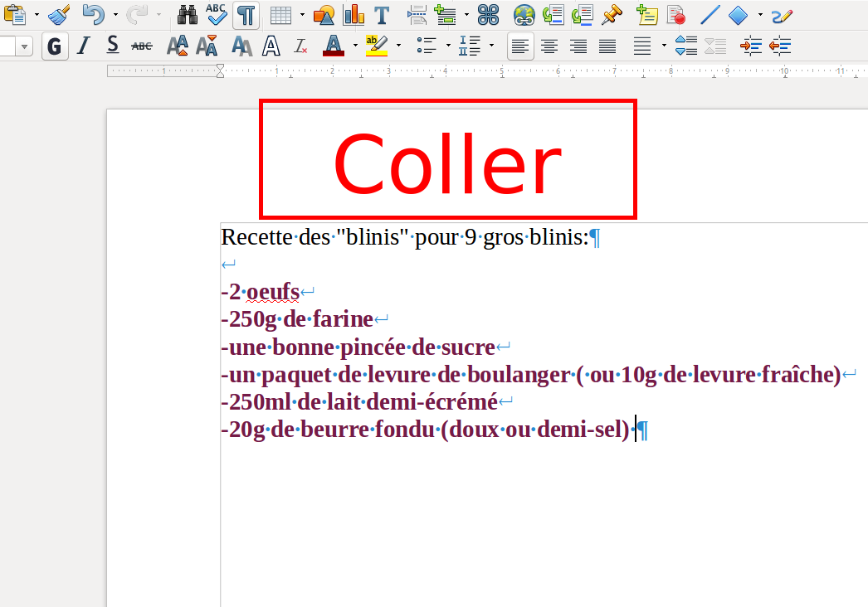Insert a table into the document
Viewport: 868px width, 607px height.
coord(280,14)
